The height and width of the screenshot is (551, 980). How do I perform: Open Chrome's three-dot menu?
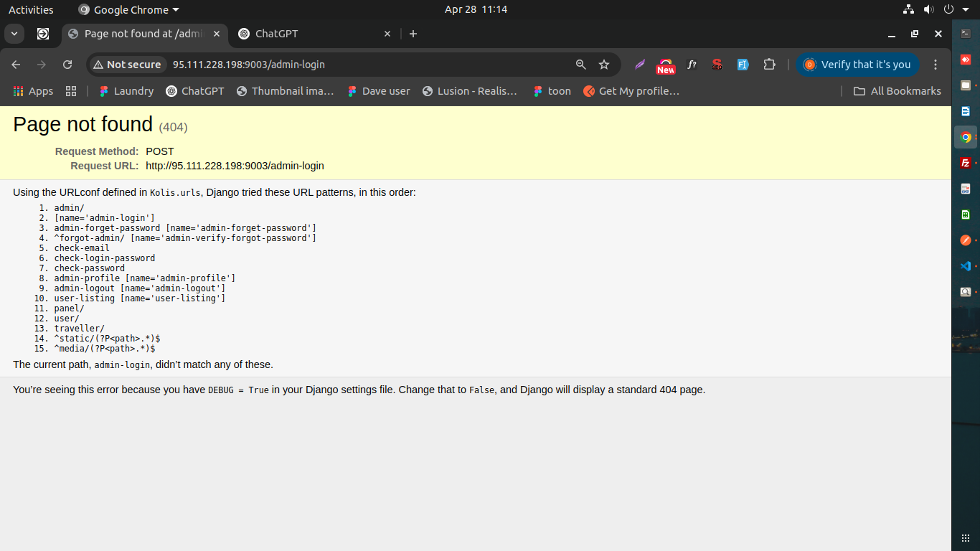tap(936, 65)
